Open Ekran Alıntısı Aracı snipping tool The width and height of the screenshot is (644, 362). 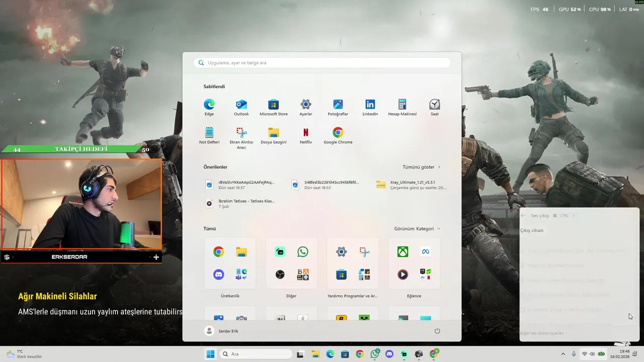(242, 138)
